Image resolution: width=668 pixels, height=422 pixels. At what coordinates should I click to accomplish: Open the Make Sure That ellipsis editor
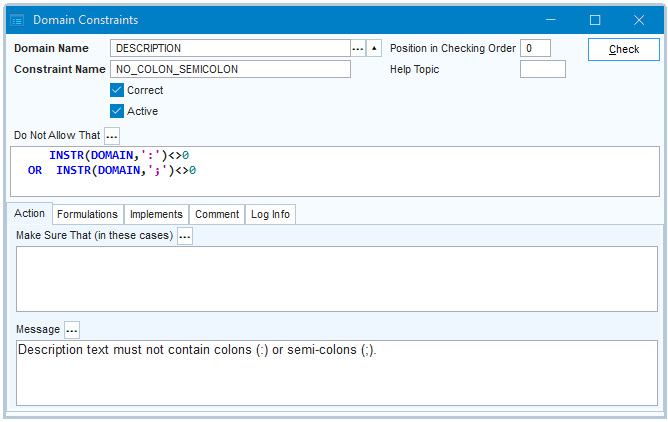pos(185,236)
